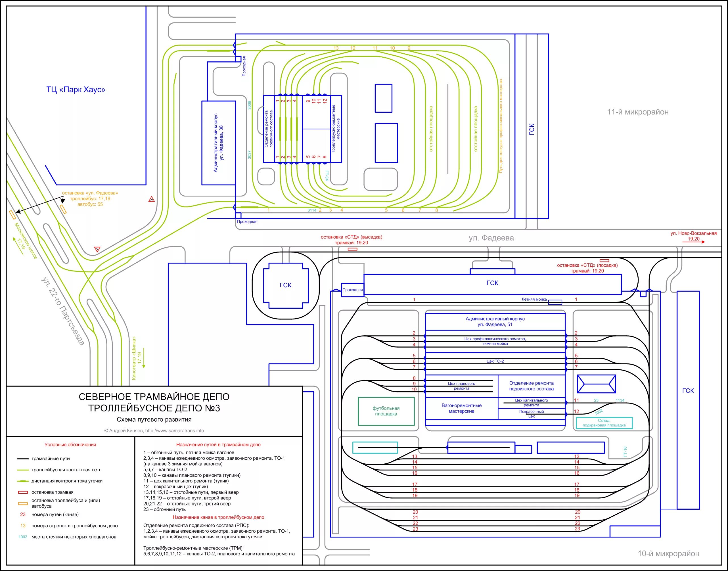
Task: Click the orange trolleybus stop symbol in legend
Action: pyautogui.click(x=23, y=503)
